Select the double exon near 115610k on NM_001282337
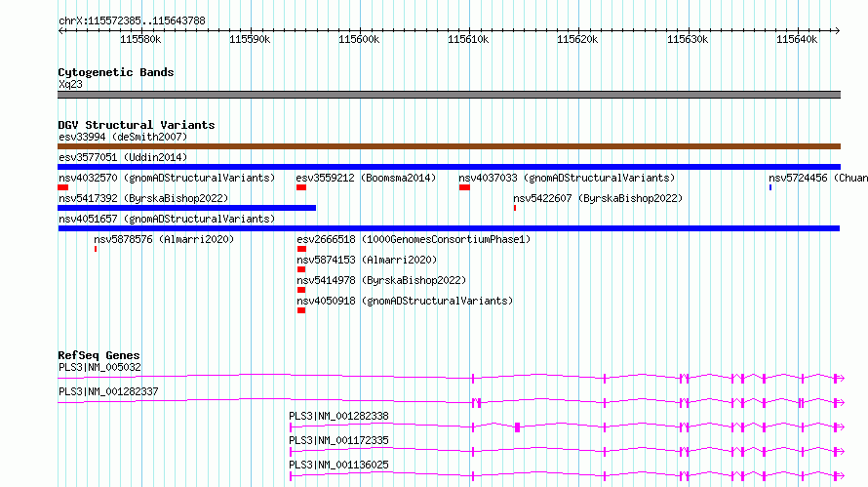This screenshot has height=487, width=868. point(477,403)
